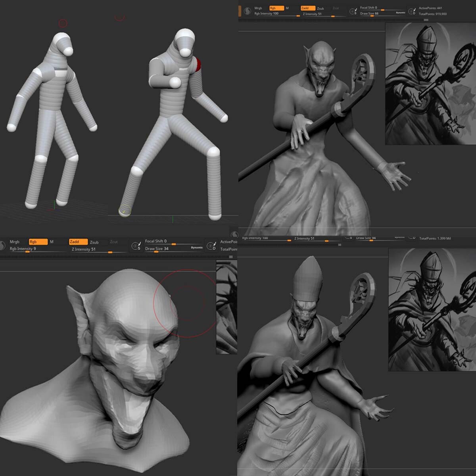Toggle Zadd in the Draw Size 66 toolbar
This screenshot has height=476, width=476.
[x=308, y=8]
